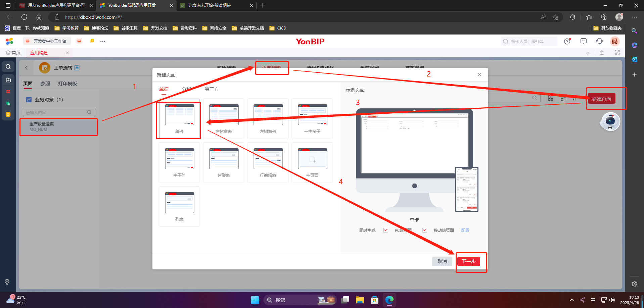
Task: Open the 网络安全 bookmark folder
Action: click(x=214, y=28)
